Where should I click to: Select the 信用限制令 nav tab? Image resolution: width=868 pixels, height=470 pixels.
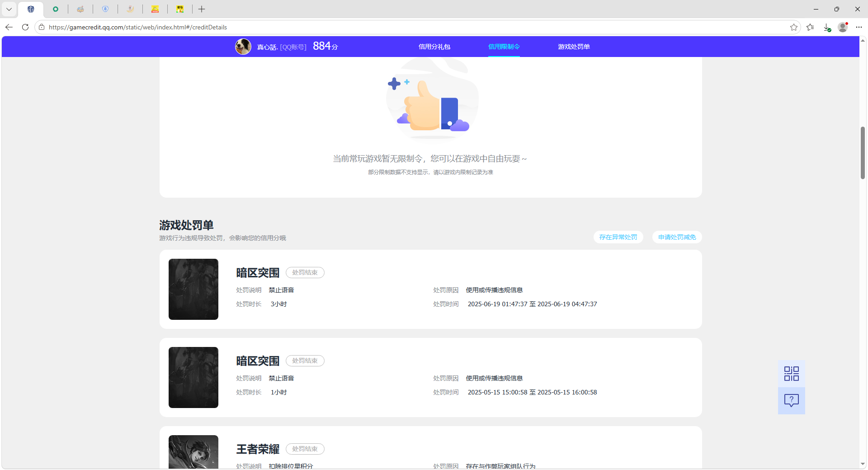(x=504, y=47)
